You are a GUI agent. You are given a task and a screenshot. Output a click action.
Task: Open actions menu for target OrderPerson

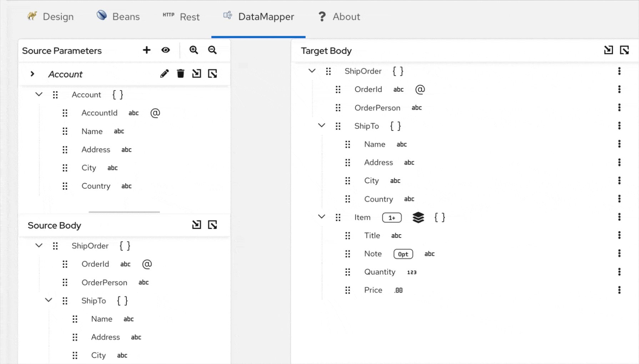619,107
